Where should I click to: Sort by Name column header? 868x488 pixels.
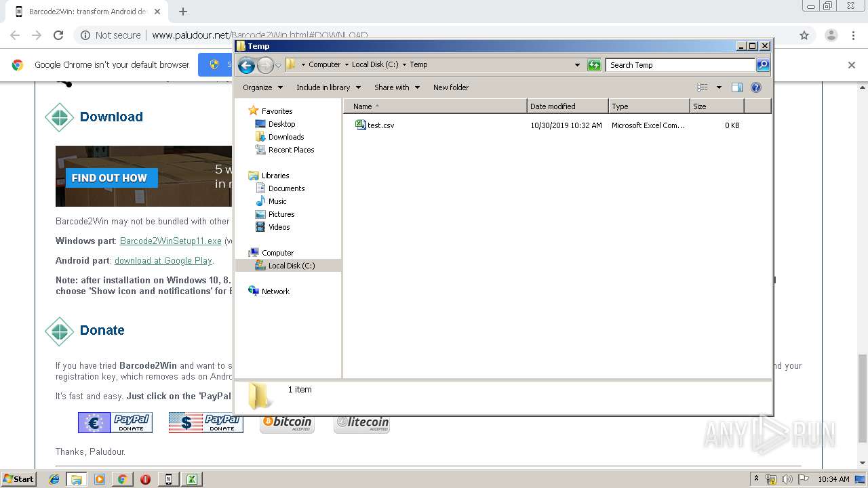pyautogui.click(x=435, y=106)
